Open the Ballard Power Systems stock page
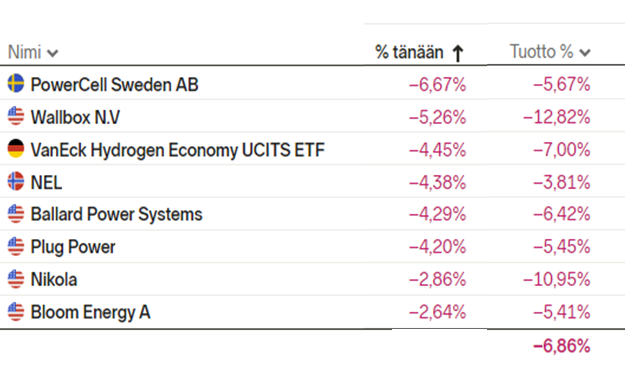The width and height of the screenshot is (625, 383). point(116,214)
